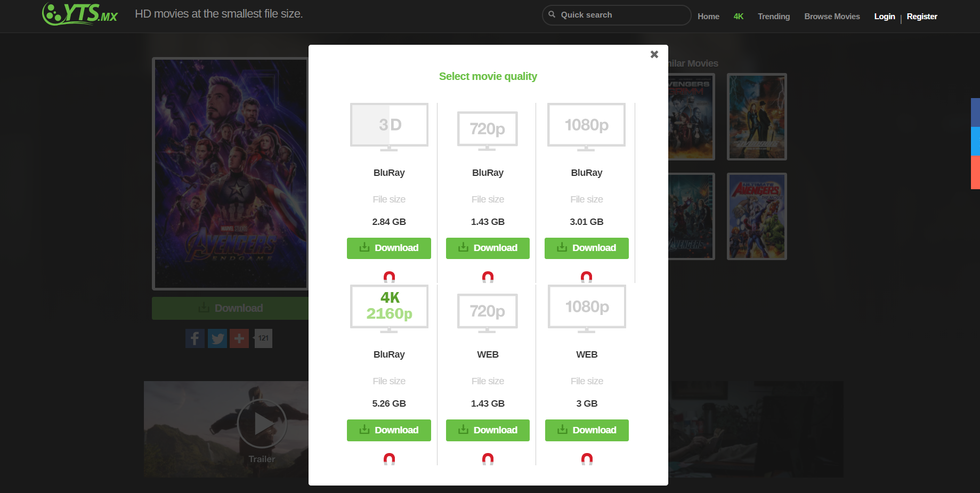Open Browse Movies
The width and height of the screenshot is (980, 493).
[832, 17]
